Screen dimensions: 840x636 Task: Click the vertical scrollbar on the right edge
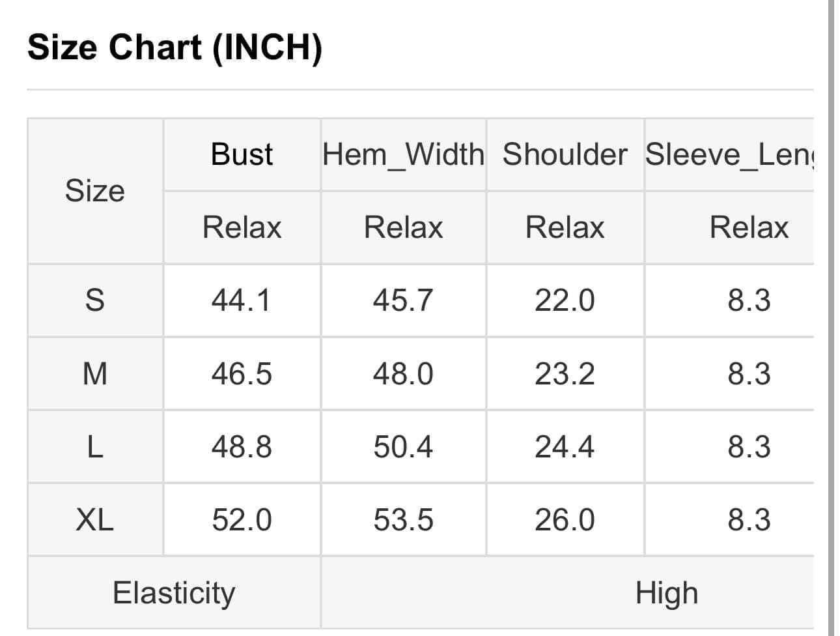(x=832, y=318)
